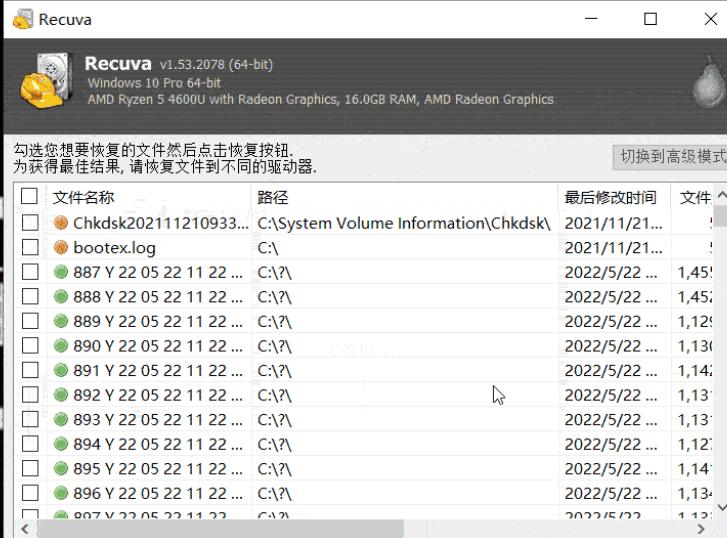Viewport: 727px width, 538px height.
Task: Check the box for Chkdsk20211121 file
Action: (30, 223)
